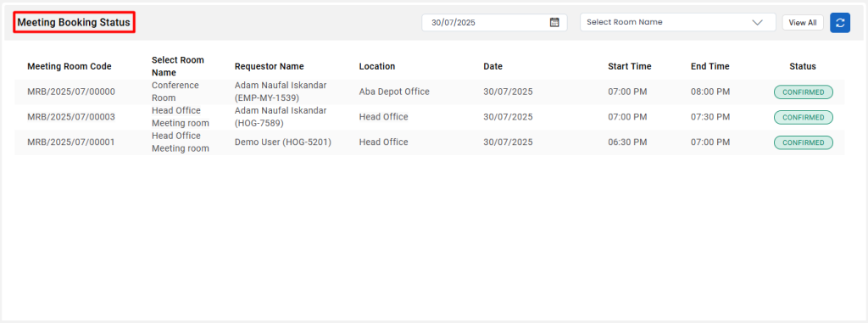Click the Start Time column header
Image resolution: width=868 pixels, height=323 pixels.
[x=630, y=66]
